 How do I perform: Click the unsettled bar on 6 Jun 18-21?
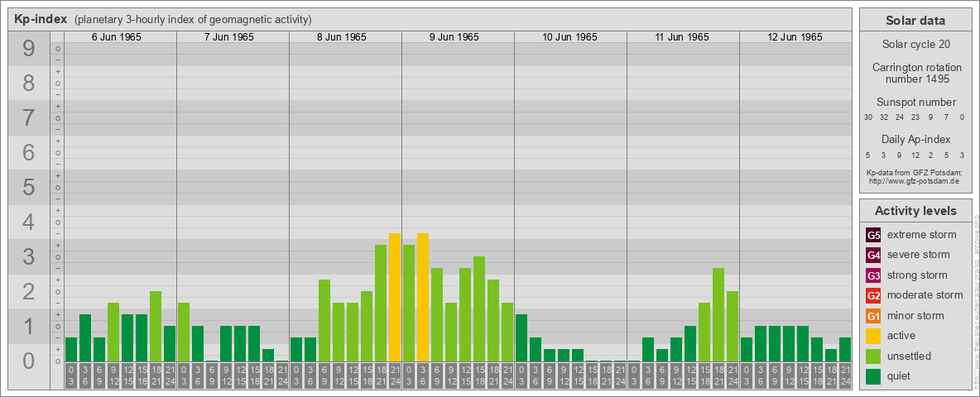pos(156,326)
